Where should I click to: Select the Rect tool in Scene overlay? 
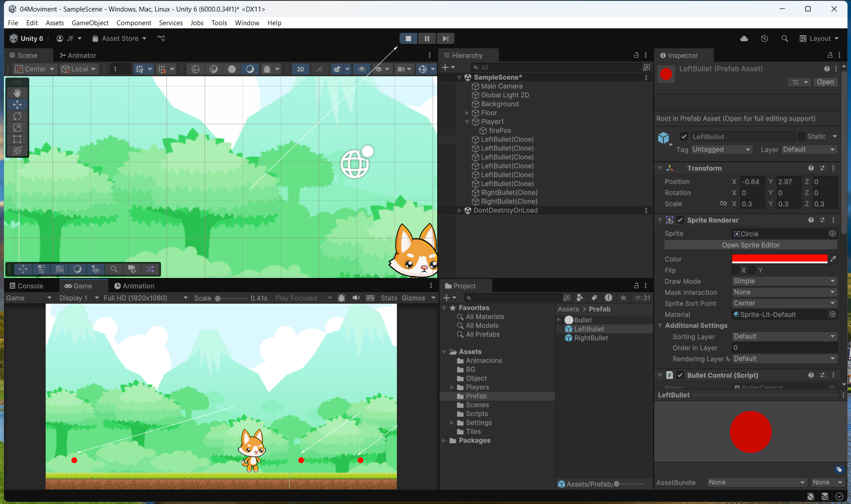click(x=17, y=139)
